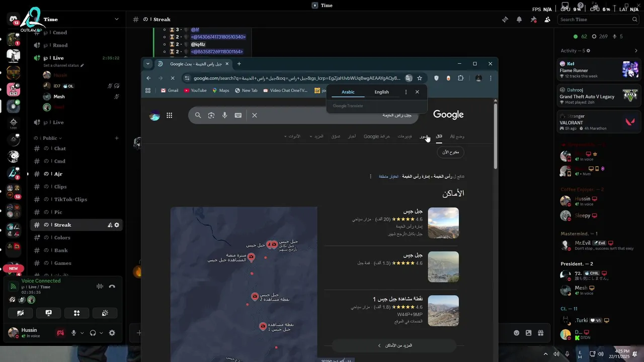Open the TikTok-Clips channel
The width and height of the screenshot is (644, 362).
[77, 200]
